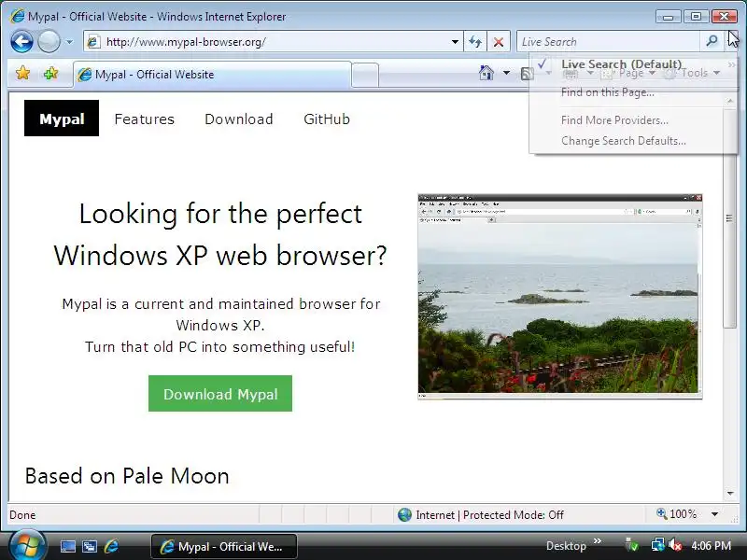Click the Mypal taskbar window button

click(224, 546)
